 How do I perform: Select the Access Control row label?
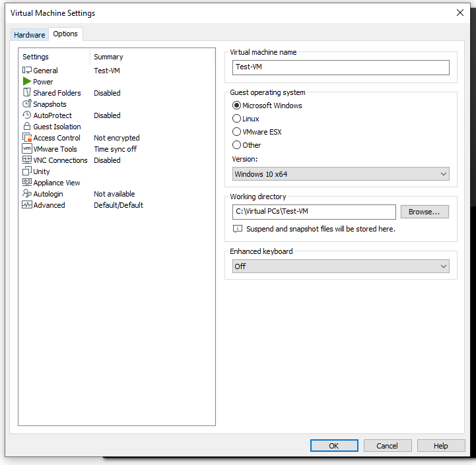pos(57,138)
